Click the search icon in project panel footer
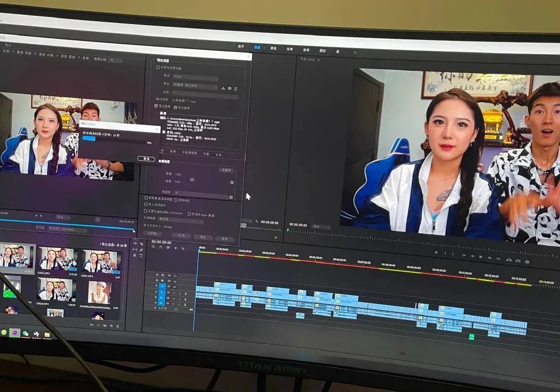Viewport: 560px width, 392px height. point(98,325)
